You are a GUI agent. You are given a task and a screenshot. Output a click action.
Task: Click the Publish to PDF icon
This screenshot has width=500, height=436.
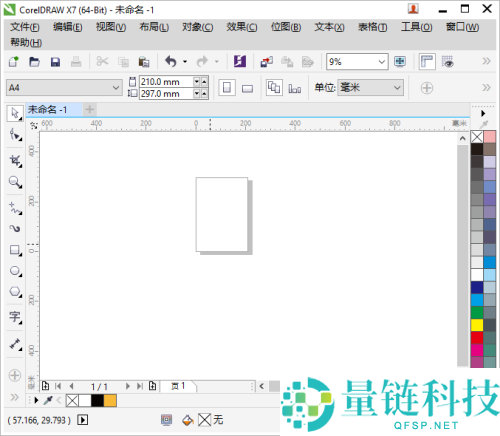coord(307,62)
